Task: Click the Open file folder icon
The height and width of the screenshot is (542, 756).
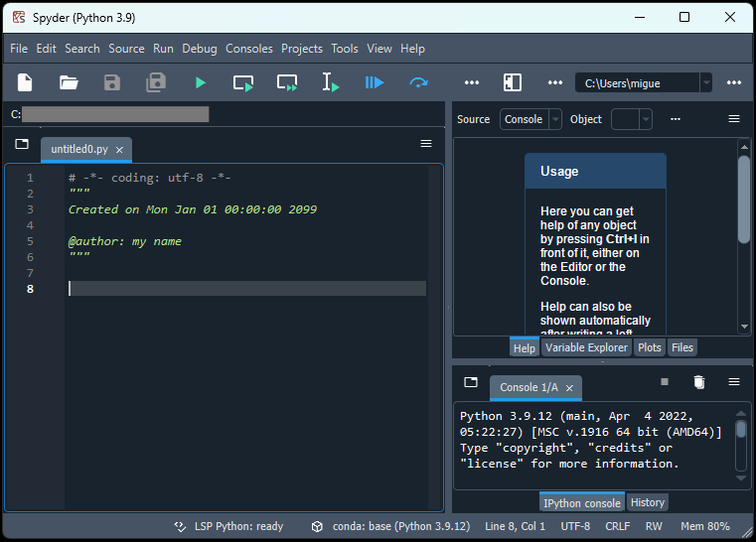Action: point(69,82)
